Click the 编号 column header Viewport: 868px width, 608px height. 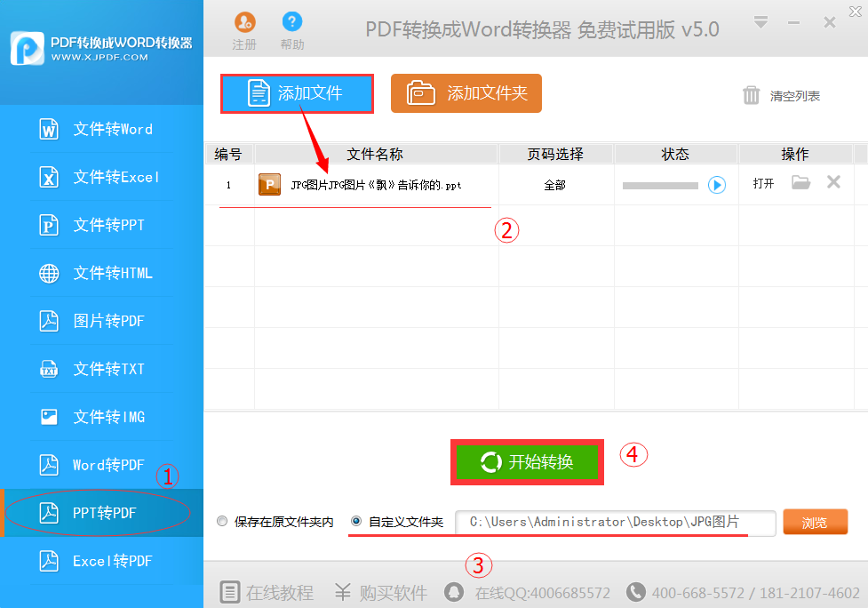point(228,154)
